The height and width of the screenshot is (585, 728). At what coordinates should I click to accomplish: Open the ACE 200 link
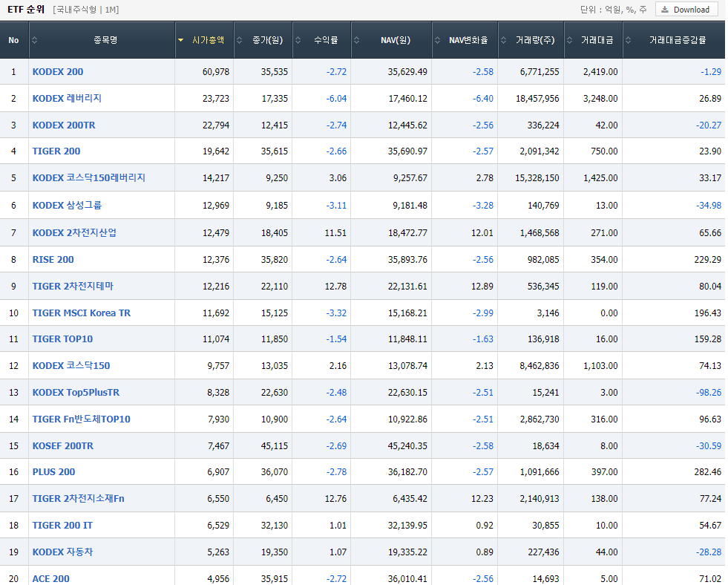click(50, 579)
